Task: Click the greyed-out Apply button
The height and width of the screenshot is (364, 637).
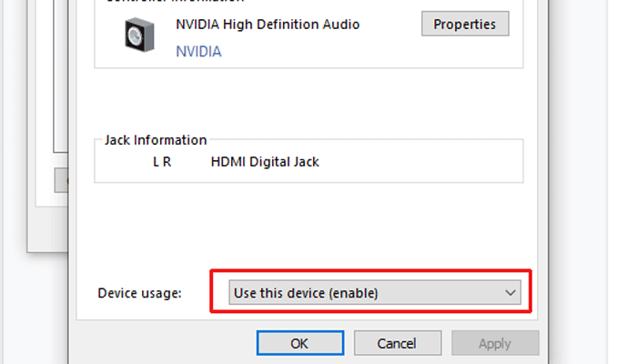Action: (495, 343)
